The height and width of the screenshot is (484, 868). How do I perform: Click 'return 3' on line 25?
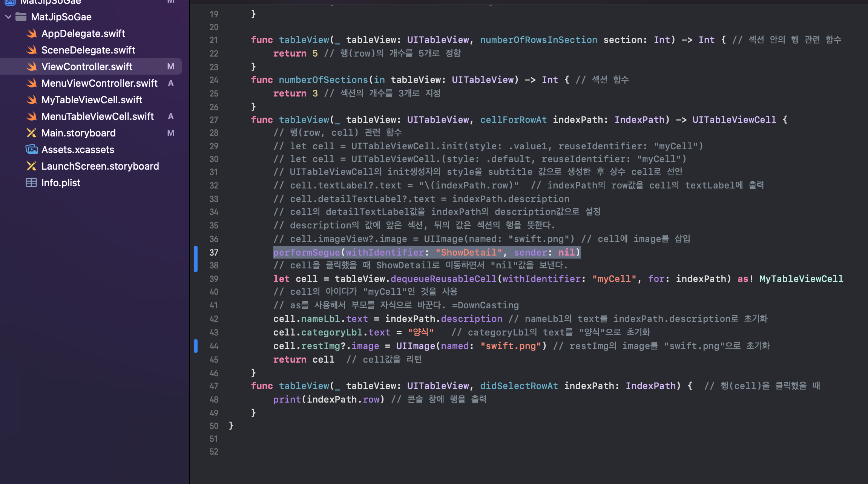coord(295,93)
